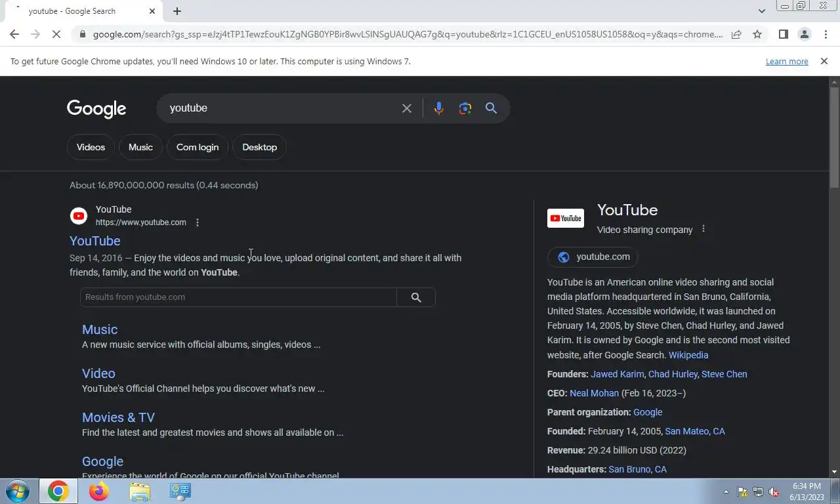Start voice search with microphone icon
The image size is (840, 504).
pyautogui.click(x=439, y=108)
